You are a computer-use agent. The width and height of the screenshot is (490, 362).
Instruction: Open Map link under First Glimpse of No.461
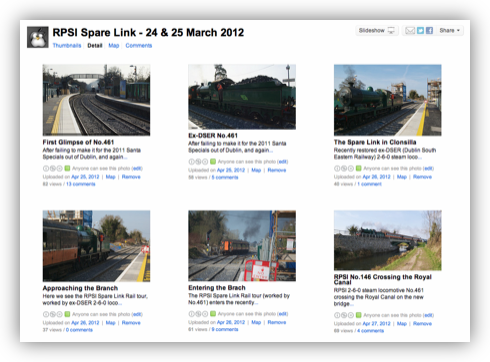coord(110,177)
